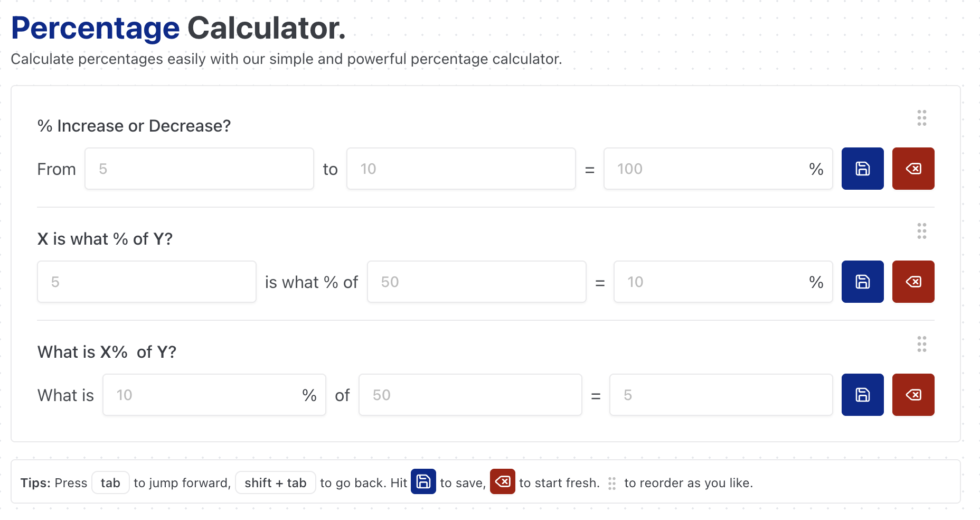980x520 pixels.
Task: Click the save icon in the Tips bar
Action: point(422,482)
